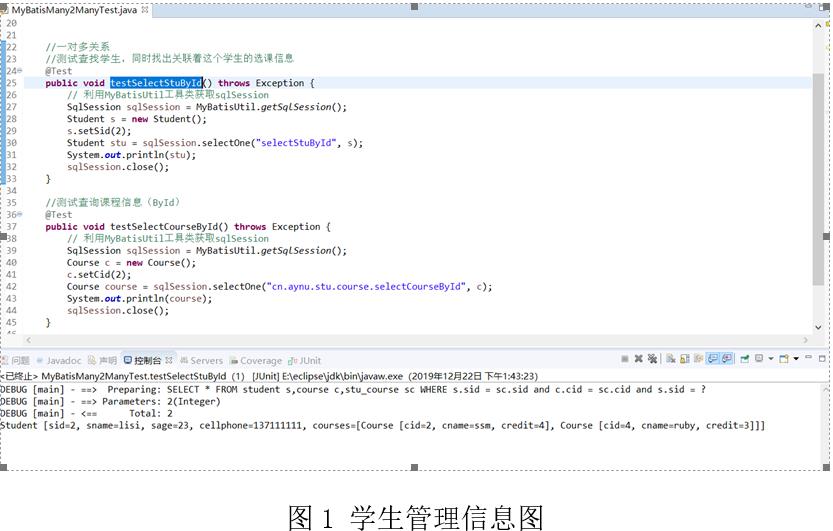Click the editor horizontal scrollbar left arrow
Screen dimensions: 833x531
29,340
